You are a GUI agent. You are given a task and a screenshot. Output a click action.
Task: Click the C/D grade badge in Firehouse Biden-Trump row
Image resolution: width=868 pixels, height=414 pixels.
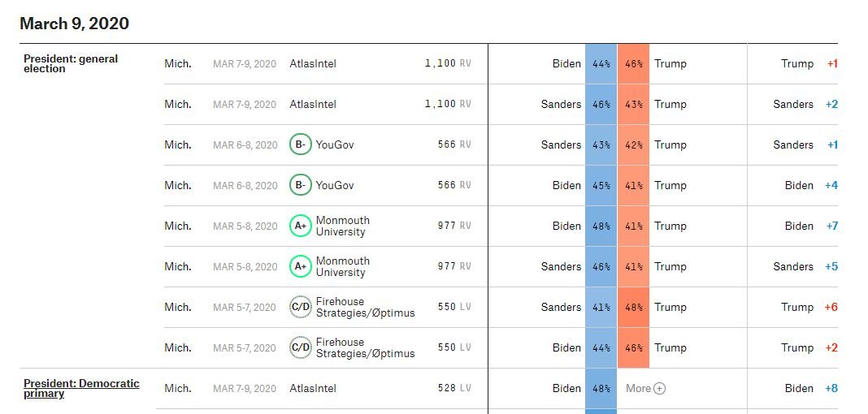click(x=300, y=347)
